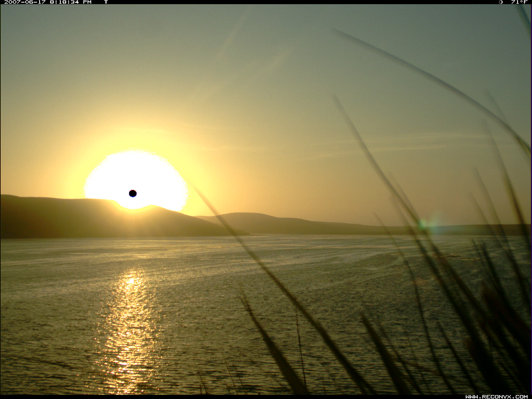Click the 8:18:34 PM time stamp
Viewport: 532px width, 399px height.
point(64,2)
